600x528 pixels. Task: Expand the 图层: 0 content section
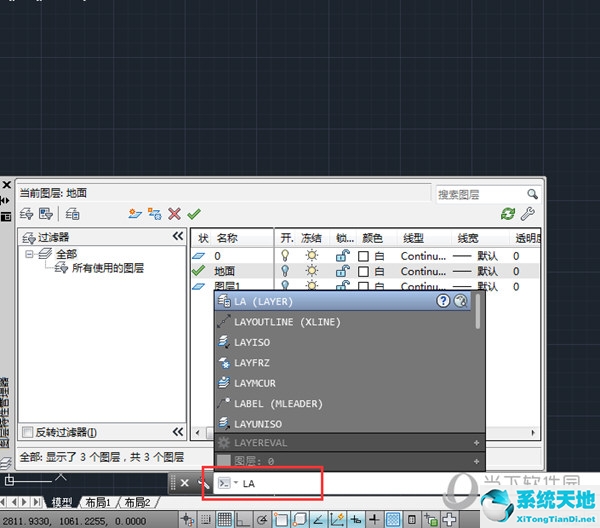click(x=476, y=461)
